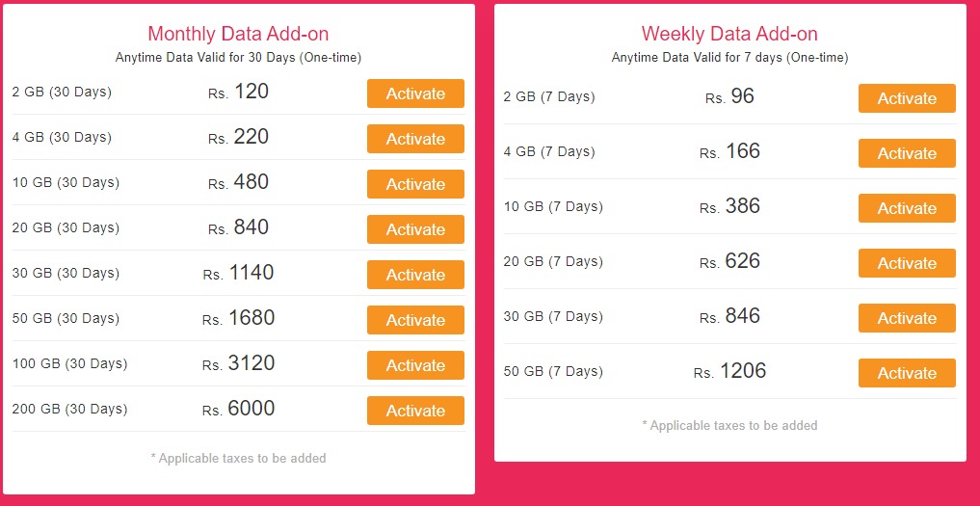Click the Rs. 3120 price text
The image size is (980, 506).
pyautogui.click(x=238, y=363)
